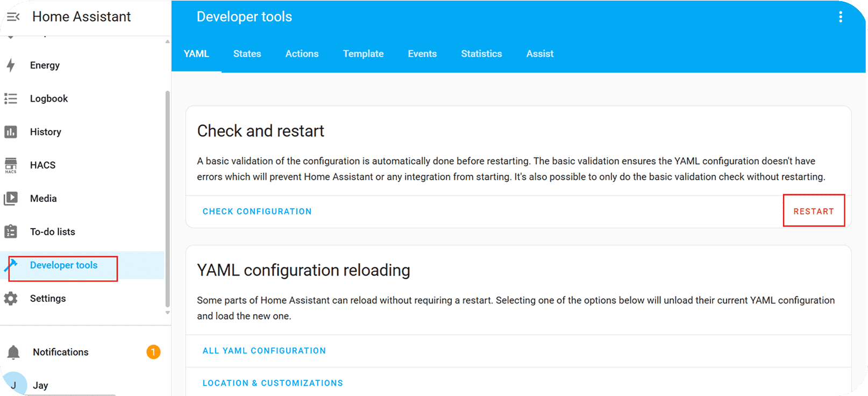868x396 pixels.
Task: Click the HACS store icon
Action: (x=11, y=165)
